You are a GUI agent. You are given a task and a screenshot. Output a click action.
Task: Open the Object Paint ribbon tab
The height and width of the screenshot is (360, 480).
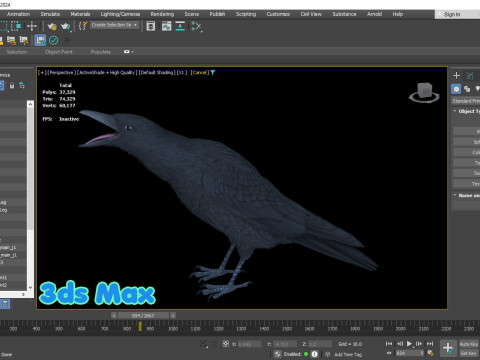click(x=59, y=52)
